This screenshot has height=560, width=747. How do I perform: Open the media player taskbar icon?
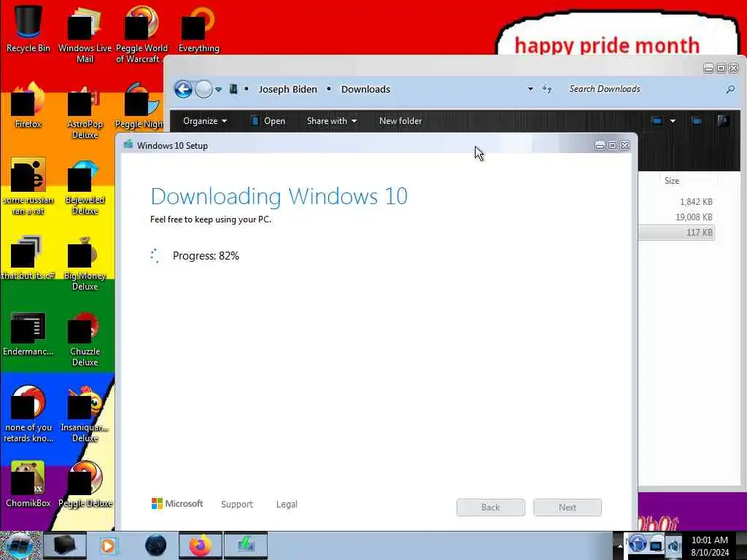pos(108,545)
